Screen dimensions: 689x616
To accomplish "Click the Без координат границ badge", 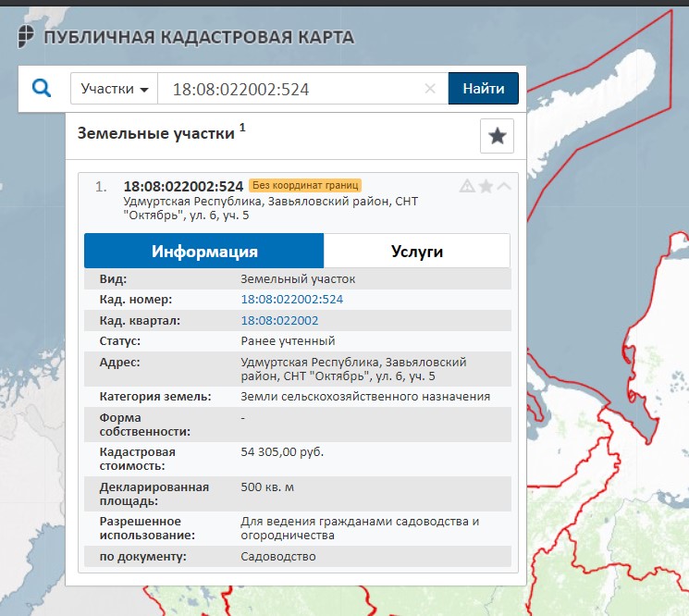I will pyautogui.click(x=304, y=185).
